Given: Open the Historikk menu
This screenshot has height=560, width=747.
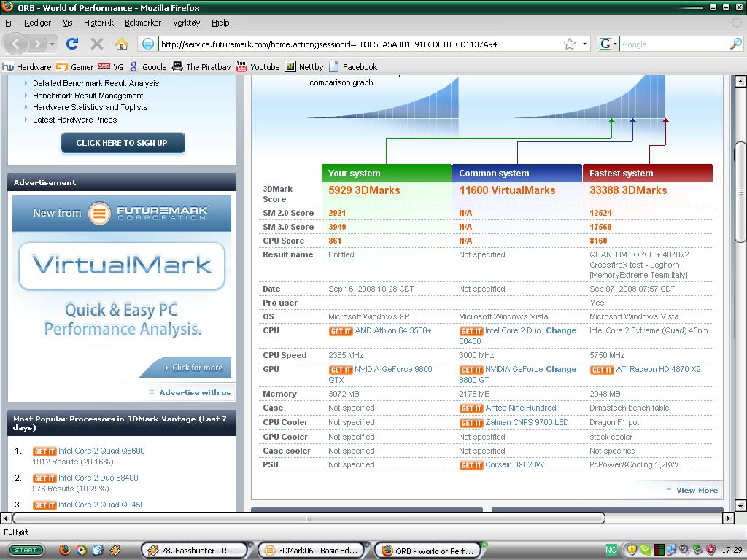Looking at the screenshot, I should click(98, 23).
